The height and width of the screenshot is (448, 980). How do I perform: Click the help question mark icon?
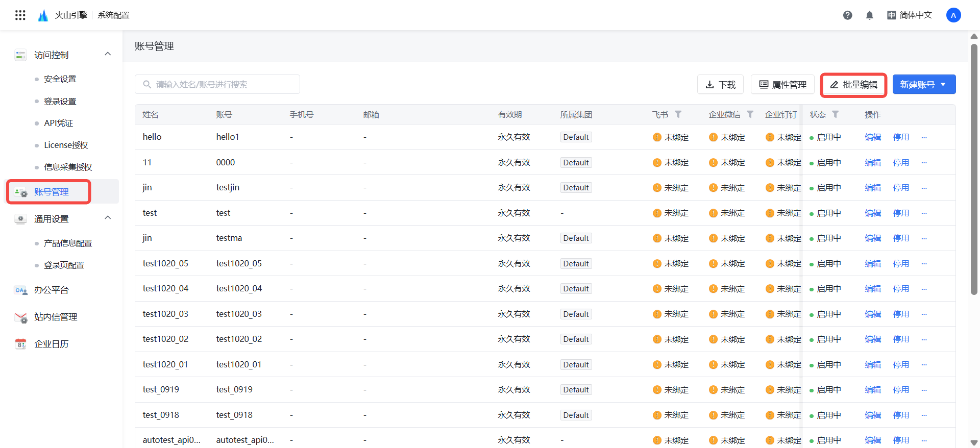[847, 15]
